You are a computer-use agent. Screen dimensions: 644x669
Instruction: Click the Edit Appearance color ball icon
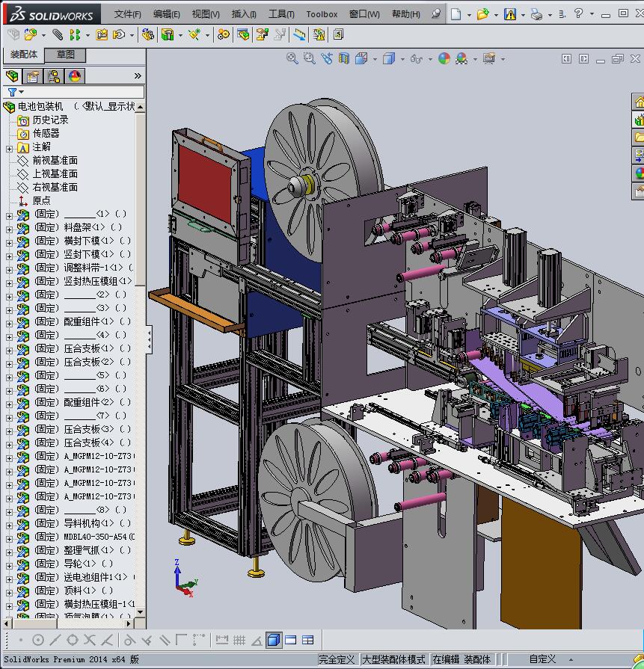444,58
